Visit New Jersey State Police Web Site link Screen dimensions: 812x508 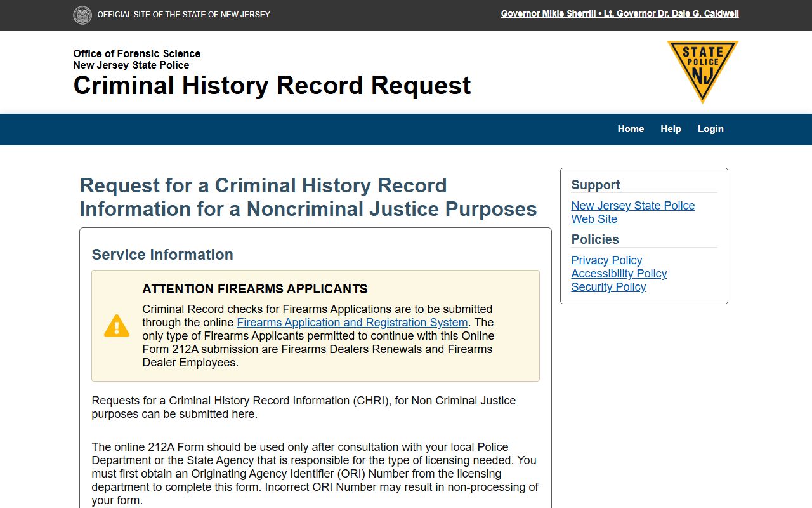click(x=633, y=212)
